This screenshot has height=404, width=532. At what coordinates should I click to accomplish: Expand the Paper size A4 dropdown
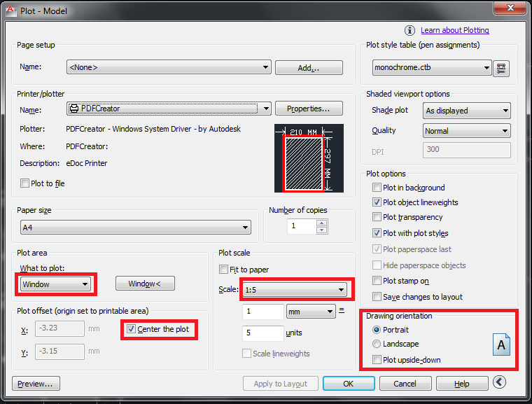click(x=136, y=228)
